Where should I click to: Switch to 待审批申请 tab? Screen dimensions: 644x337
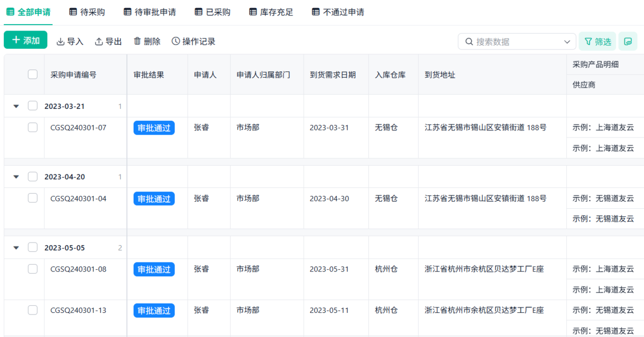150,12
